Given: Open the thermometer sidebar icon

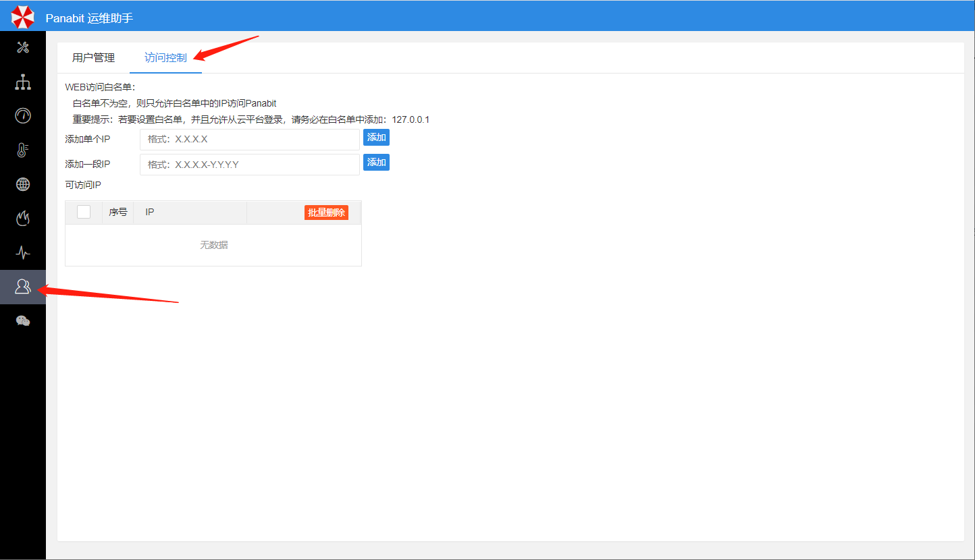Looking at the screenshot, I should click(23, 150).
